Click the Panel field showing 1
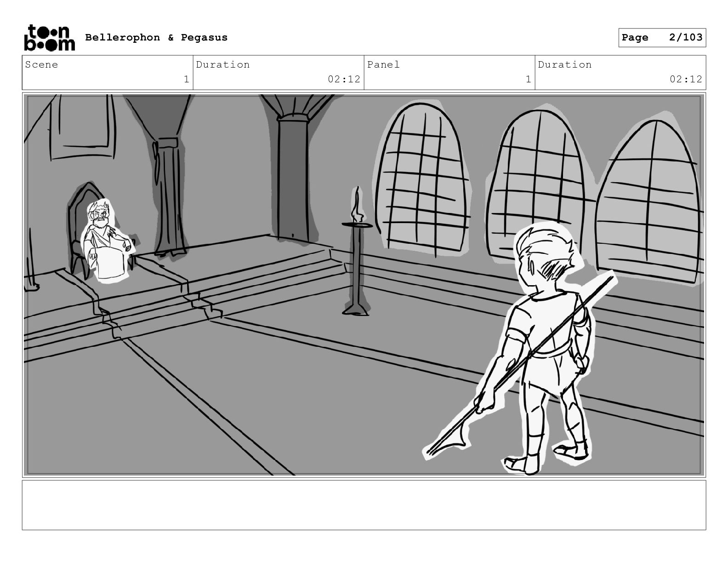Screen dimensions: 728x563 tap(449, 73)
